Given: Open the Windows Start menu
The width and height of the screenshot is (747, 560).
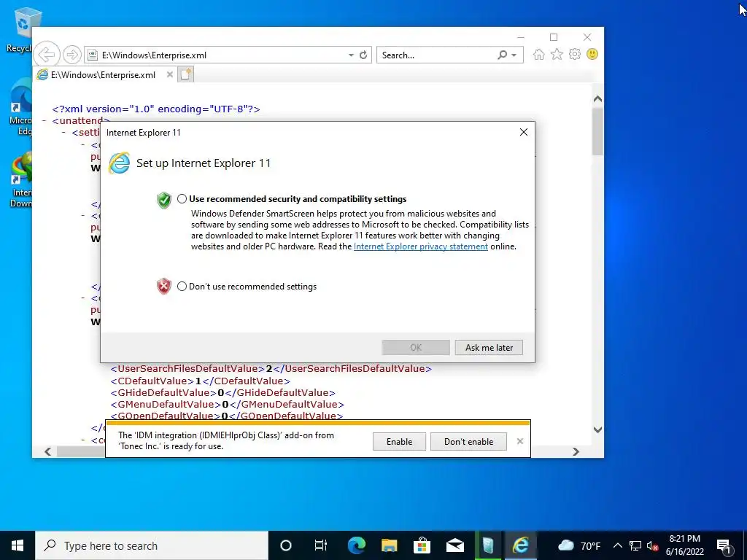Looking at the screenshot, I should point(18,545).
